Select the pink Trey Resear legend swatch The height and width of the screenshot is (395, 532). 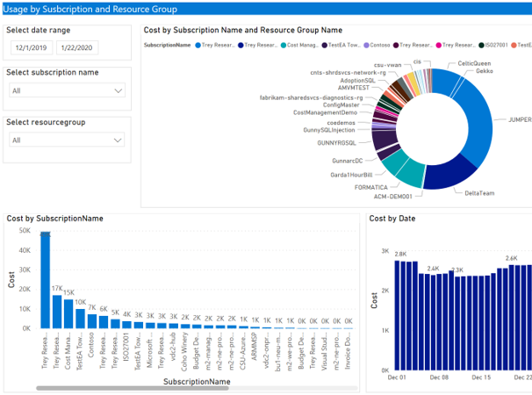(438, 45)
